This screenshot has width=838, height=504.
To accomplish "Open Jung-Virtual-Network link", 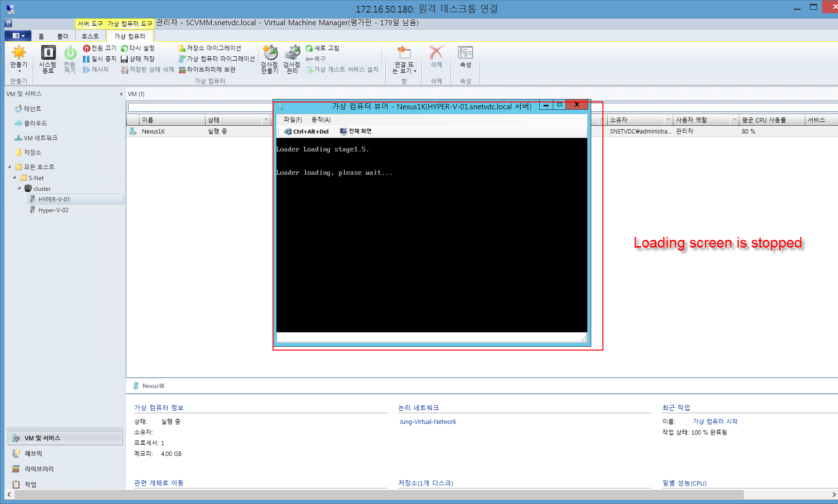I will click(x=428, y=422).
